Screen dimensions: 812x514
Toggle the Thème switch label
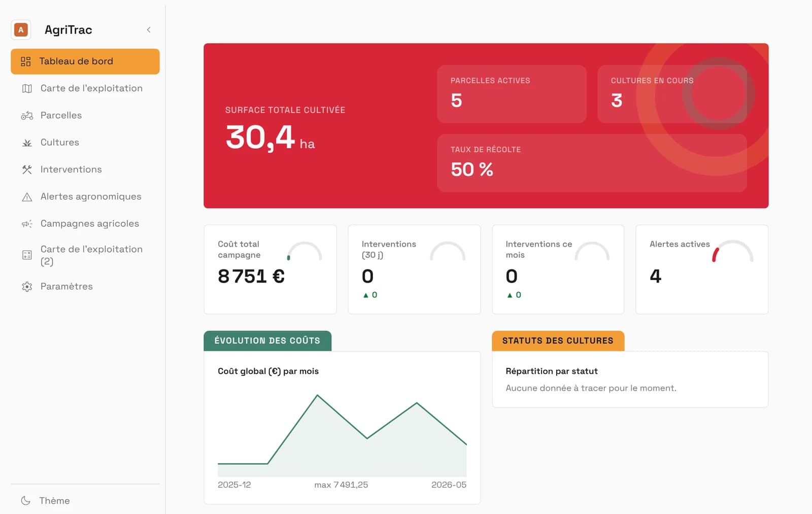coord(55,501)
